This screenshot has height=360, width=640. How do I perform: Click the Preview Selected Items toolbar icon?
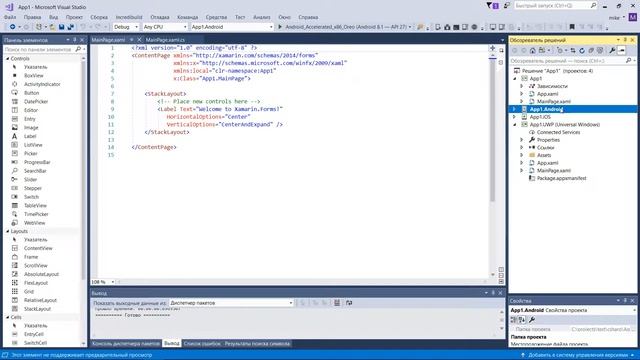pyautogui.click(x=621, y=51)
